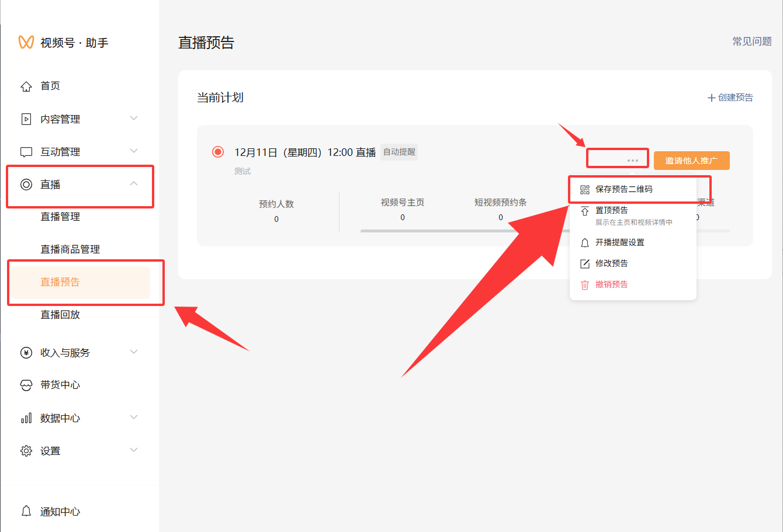Expand the 数据中心 chevron
The image size is (783, 532).
click(134, 418)
